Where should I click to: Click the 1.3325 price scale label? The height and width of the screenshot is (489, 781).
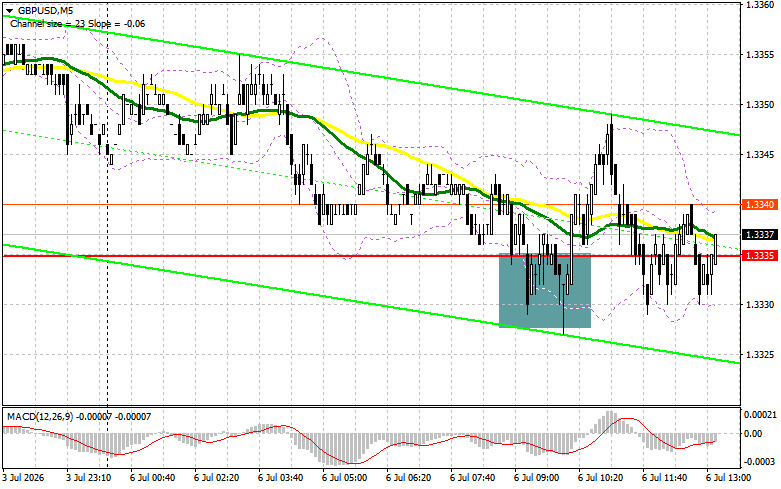pos(760,355)
